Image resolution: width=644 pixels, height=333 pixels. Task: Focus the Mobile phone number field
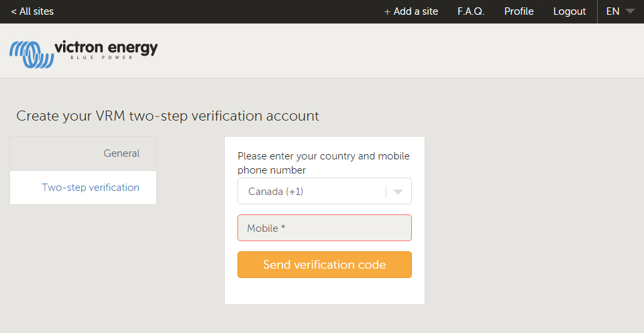tap(325, 228)
